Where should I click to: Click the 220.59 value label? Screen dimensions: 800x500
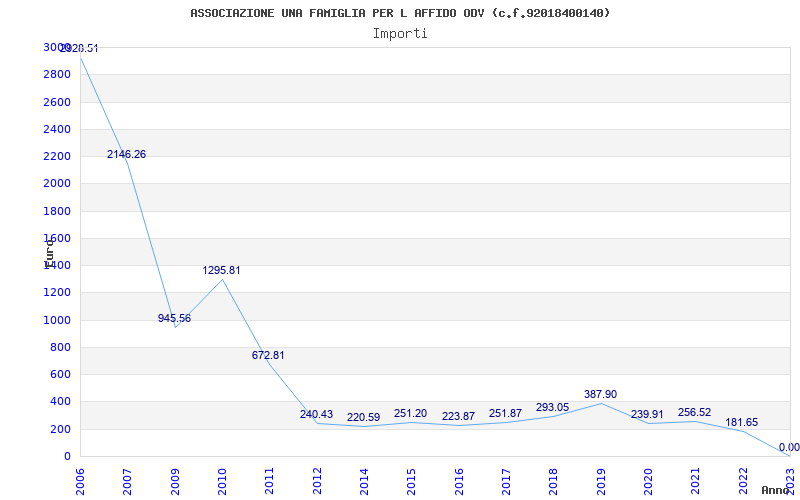pos(364,417)
